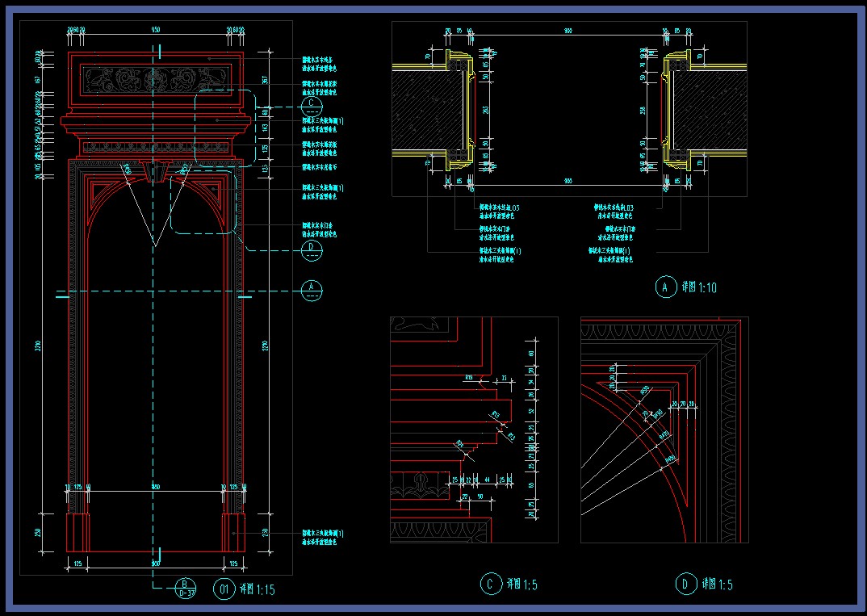Click the left hatched wall section in detail A
This screenshot has width=867, height=616.
[x=427, y=110]
